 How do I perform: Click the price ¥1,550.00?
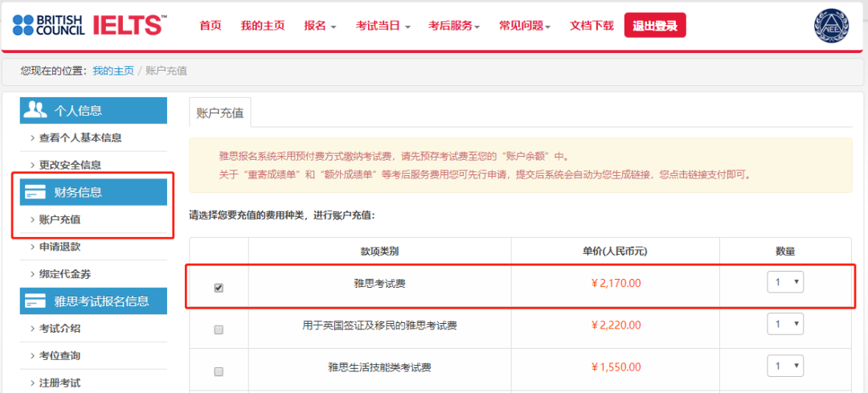coord(616,367)
